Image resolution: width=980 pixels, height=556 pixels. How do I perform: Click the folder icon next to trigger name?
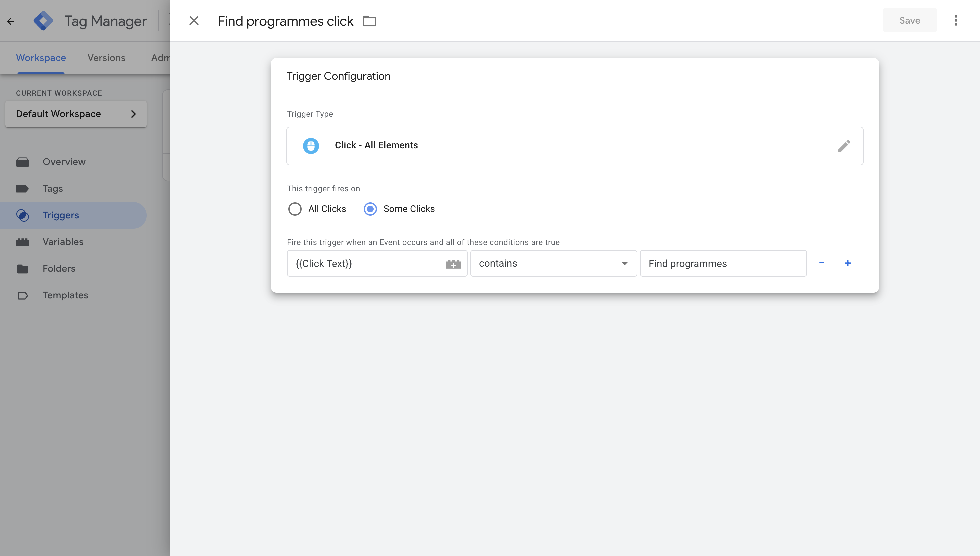(x=369, y=21)
